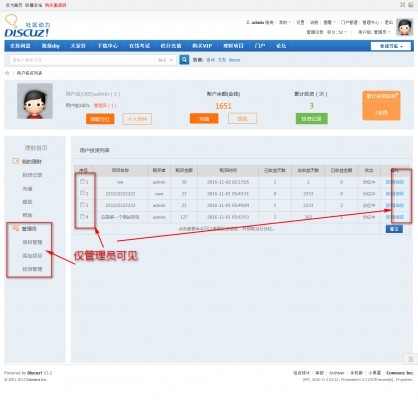The width and height of the screenshot is (418, 400).
Task: Open the 在线考试 nav tab
Action: coord(139,46)
